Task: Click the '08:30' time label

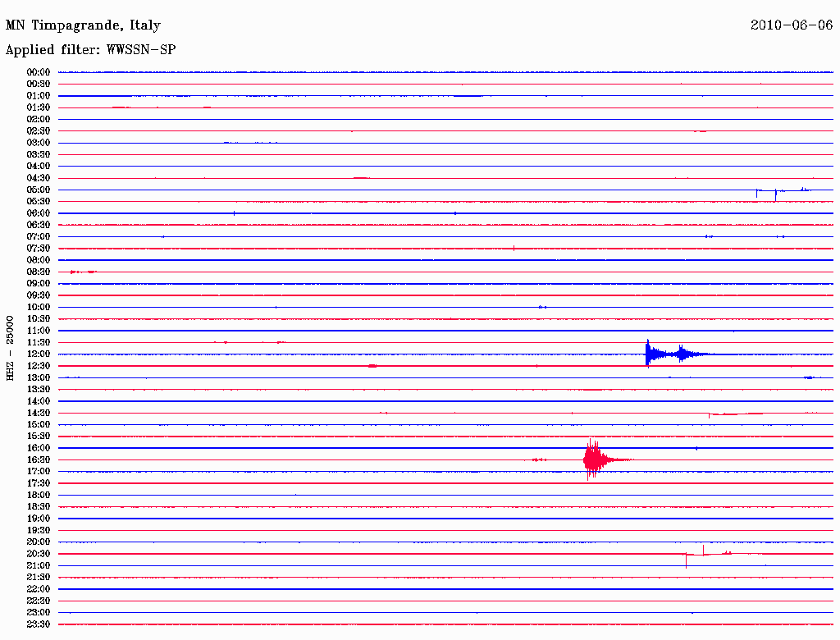Action: tap(39, 272)
